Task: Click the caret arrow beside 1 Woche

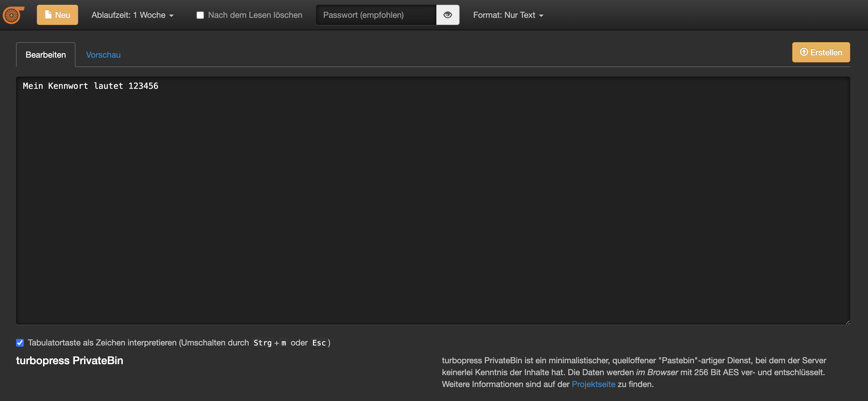Action: tap(171, 16)
